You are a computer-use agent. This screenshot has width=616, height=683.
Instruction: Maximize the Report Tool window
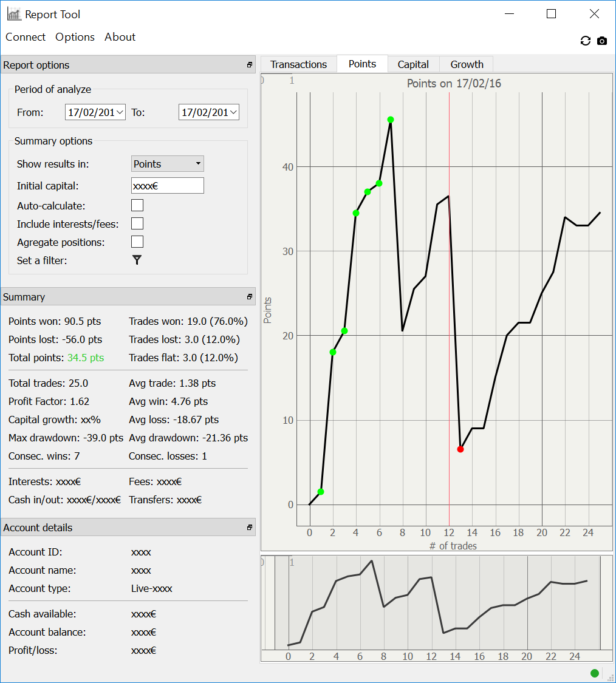[x=552, y=14]
